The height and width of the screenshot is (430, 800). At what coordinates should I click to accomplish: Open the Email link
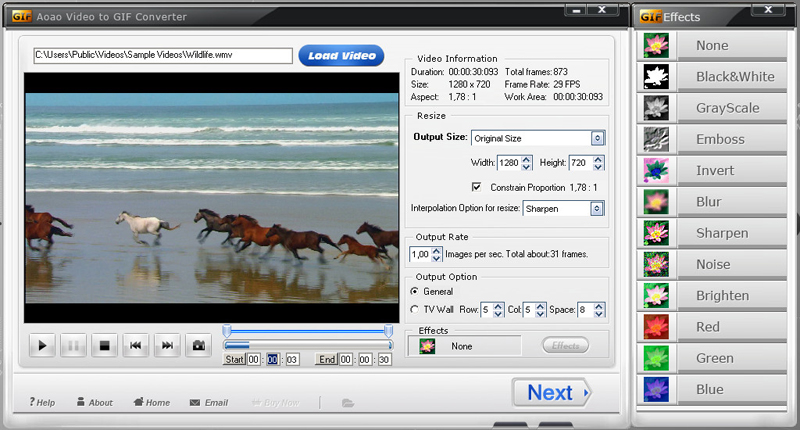click(x=209, y=402)
